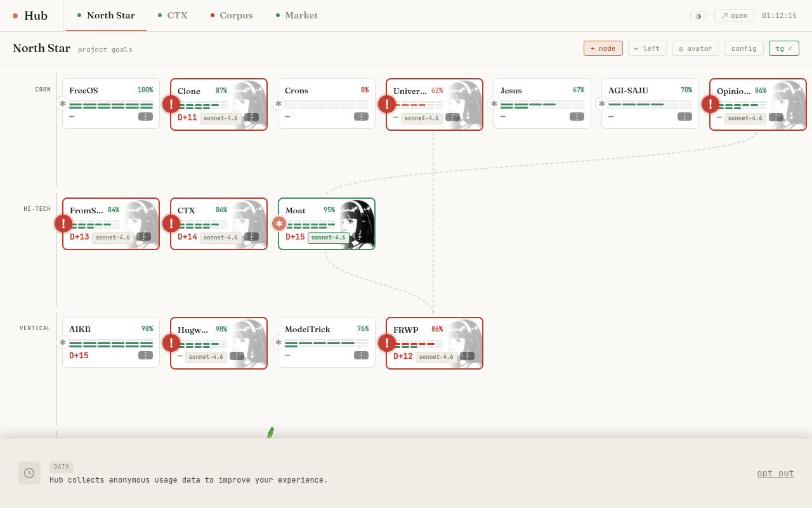Image resolution: width=812 pixels, height=508 pixels.
Task: Click the asterisk icon on FreeOS card
Action: point(63,104)
